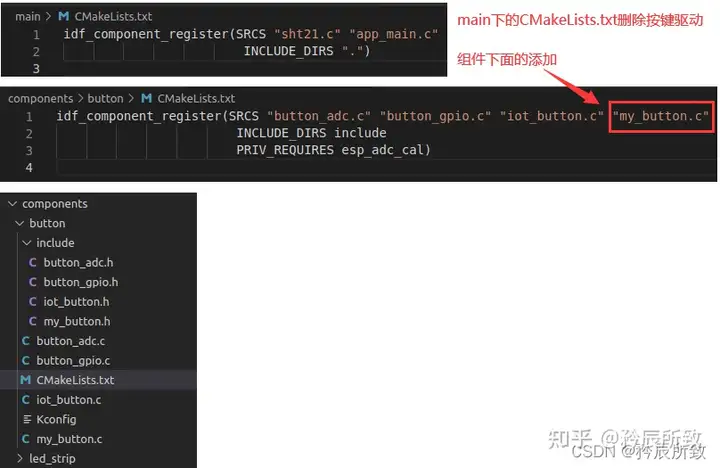Click the M icon in the main breadcrumb

(x=63, y=17)
